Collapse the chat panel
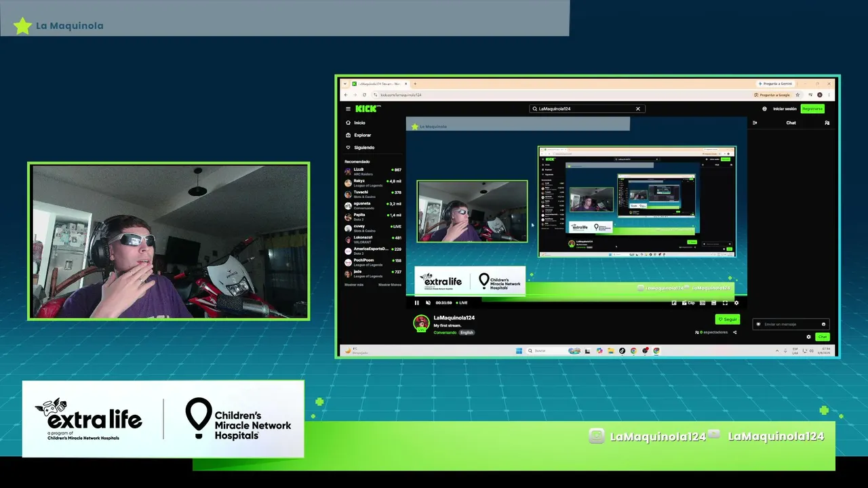 tap(755, 123)
